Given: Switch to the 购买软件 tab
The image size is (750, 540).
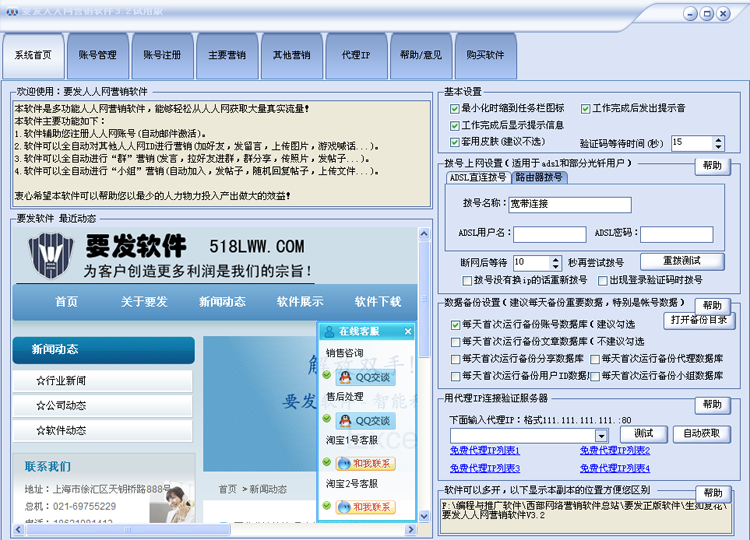Looking at the screenshot, I should (x=485, y=55).
